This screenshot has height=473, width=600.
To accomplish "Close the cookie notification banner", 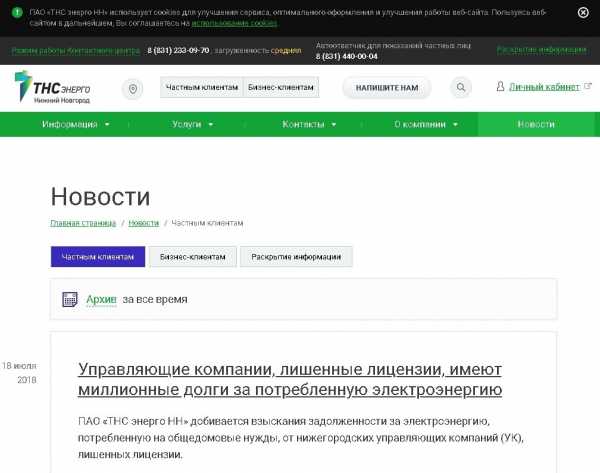I will 583,13.
